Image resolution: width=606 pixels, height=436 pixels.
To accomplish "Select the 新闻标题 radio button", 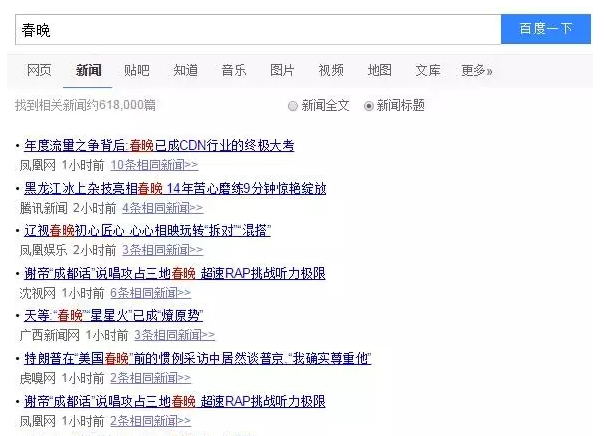I will [369, 106].
